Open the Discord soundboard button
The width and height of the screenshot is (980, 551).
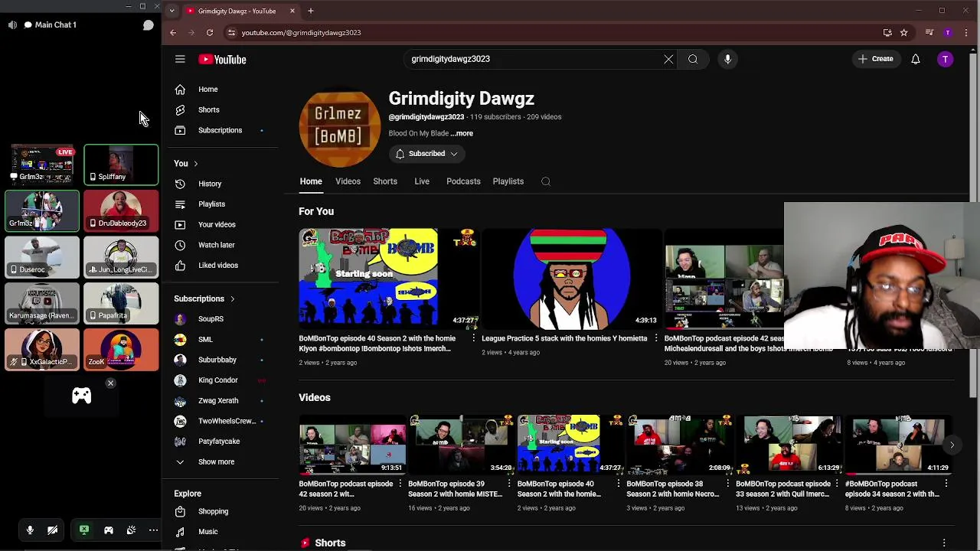131,530
